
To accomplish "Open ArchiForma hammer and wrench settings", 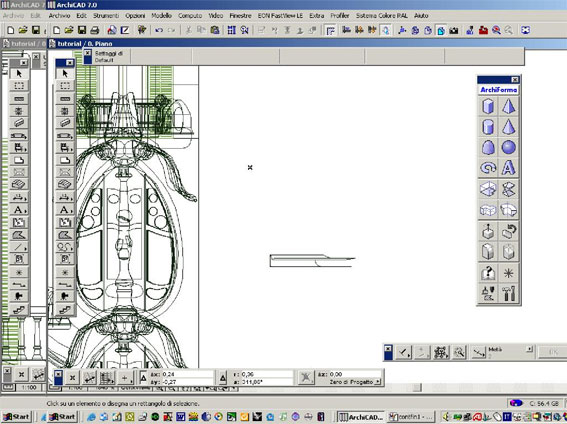I will coord(508,293).
